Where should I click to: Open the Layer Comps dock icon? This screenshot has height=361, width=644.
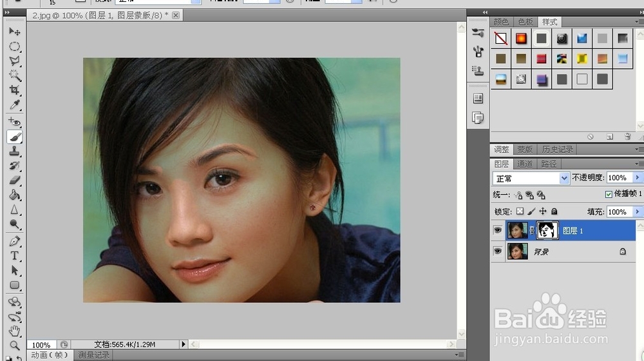coord(478,99)
